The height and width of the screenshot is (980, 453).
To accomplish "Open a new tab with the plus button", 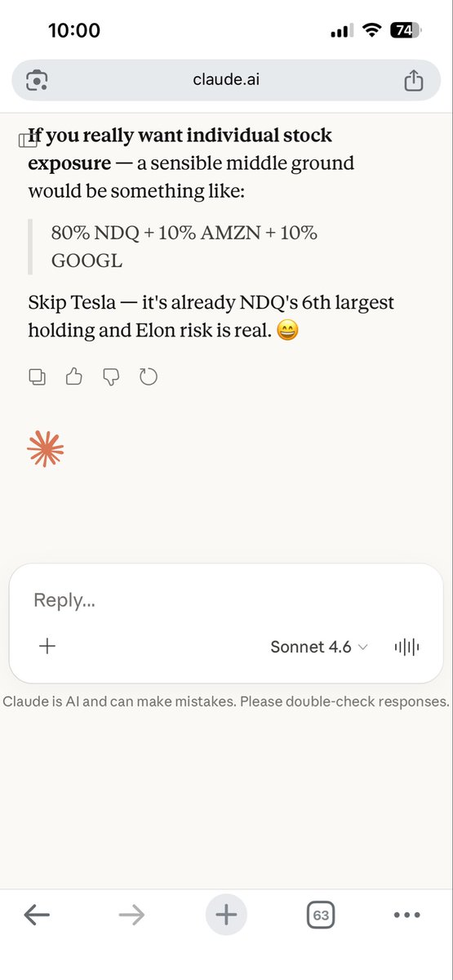I will (226, 915).
